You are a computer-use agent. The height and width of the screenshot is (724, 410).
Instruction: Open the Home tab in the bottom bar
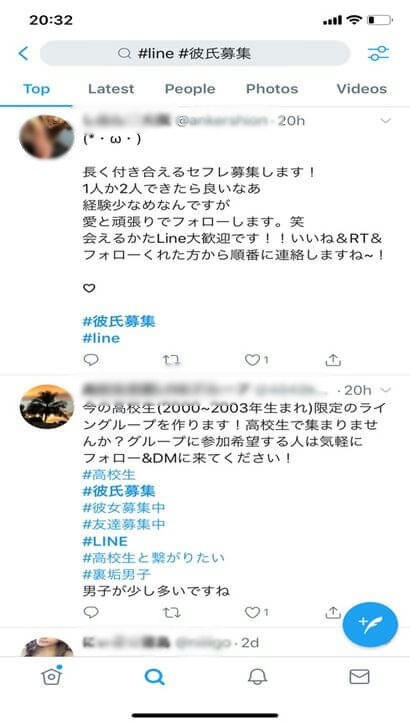pos(51,676)
